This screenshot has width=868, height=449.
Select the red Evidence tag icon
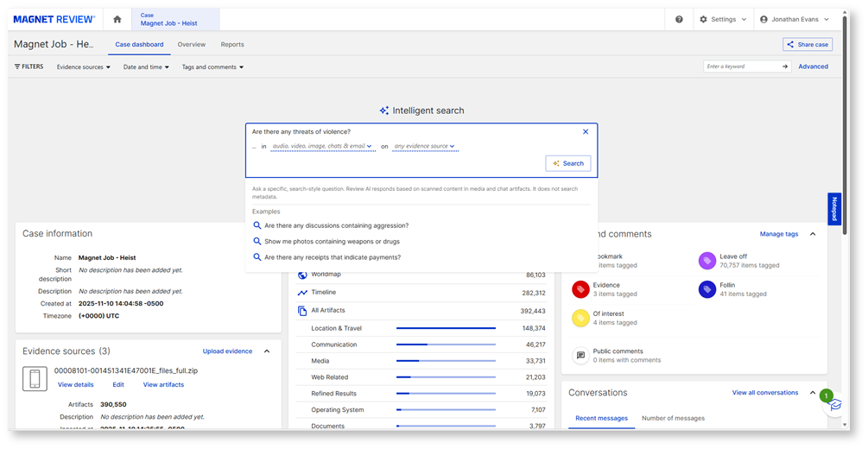[580, 289]
